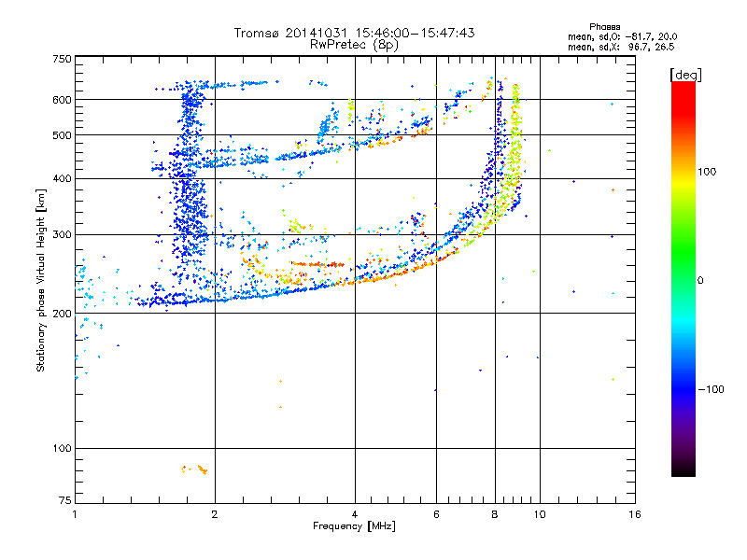Click the 750 tick label on height axis
Viewport: 747px width, 560px height.
coord(62,59)
